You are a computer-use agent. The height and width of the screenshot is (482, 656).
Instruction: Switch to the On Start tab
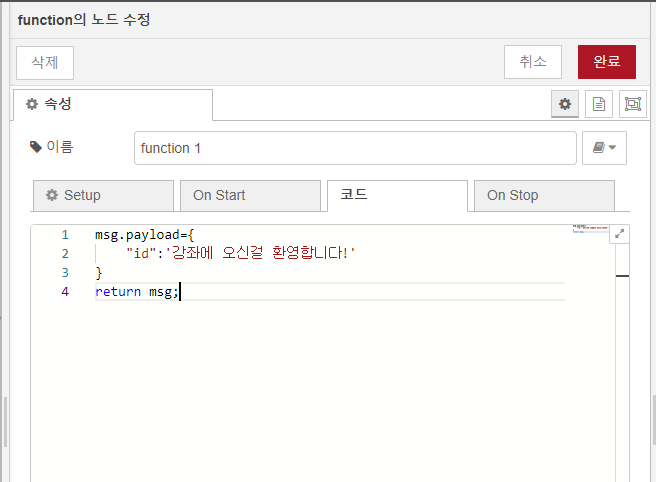click(250, 196)
